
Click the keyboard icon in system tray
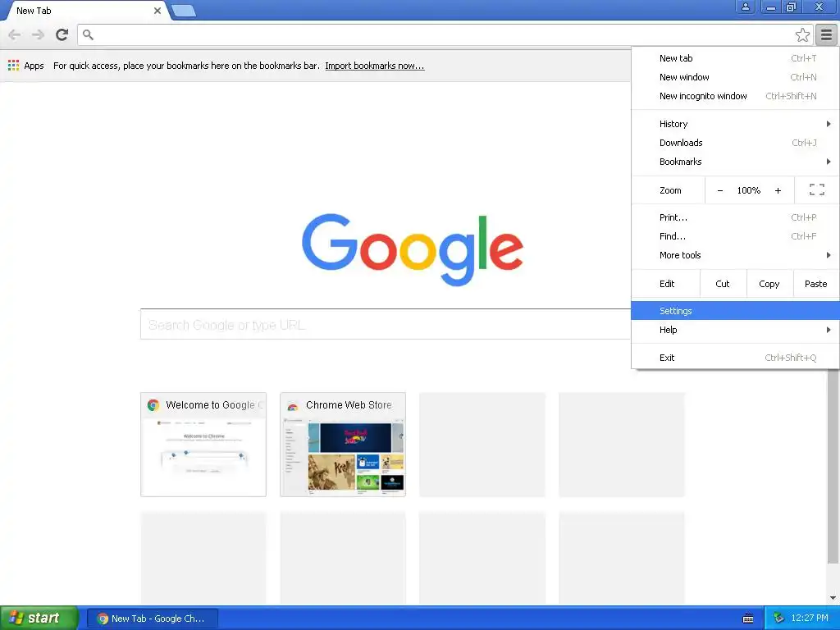click(748, 619)
